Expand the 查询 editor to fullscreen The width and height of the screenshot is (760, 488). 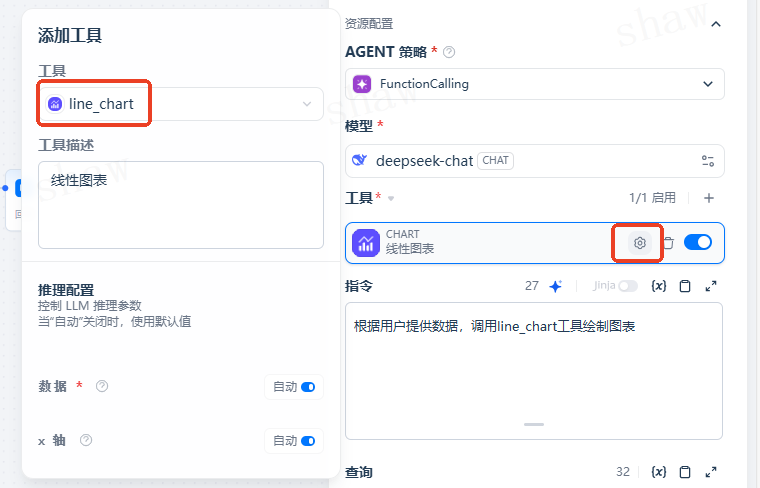click(x=711, y=472)
